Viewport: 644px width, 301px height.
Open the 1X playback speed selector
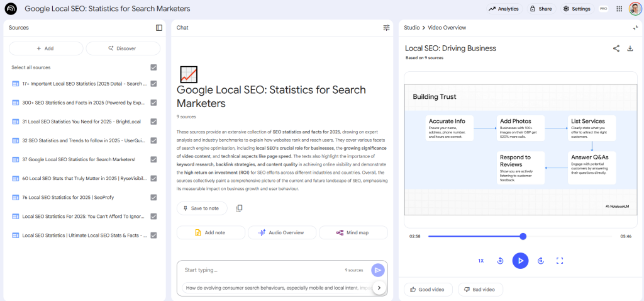click(480, 261)
